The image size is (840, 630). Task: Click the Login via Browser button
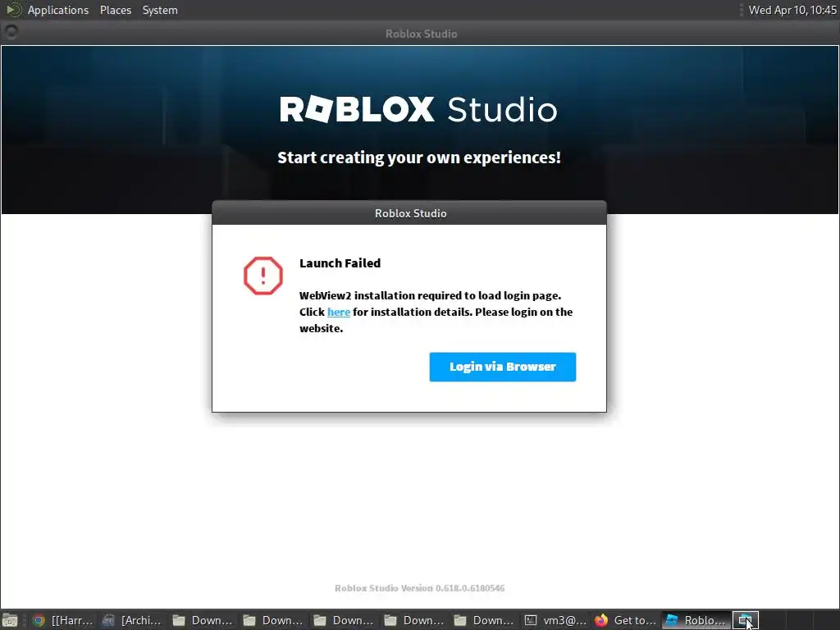coord(503,367)
